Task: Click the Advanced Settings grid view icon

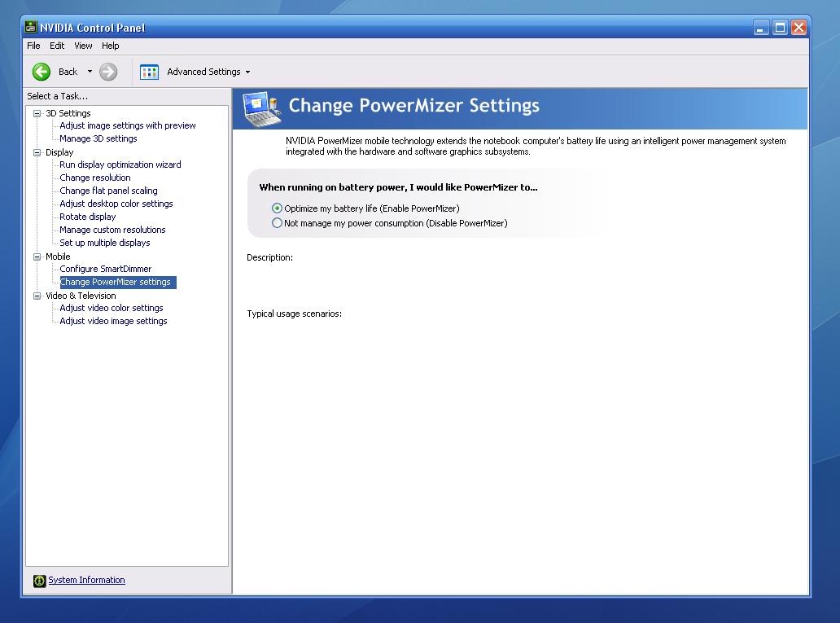Action: tap(149, 72)
